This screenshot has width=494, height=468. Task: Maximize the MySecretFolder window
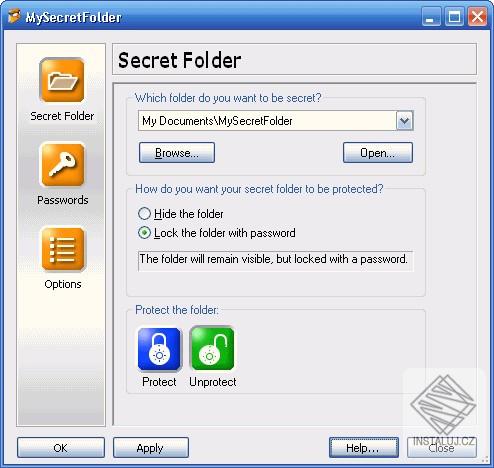point(454,17)
